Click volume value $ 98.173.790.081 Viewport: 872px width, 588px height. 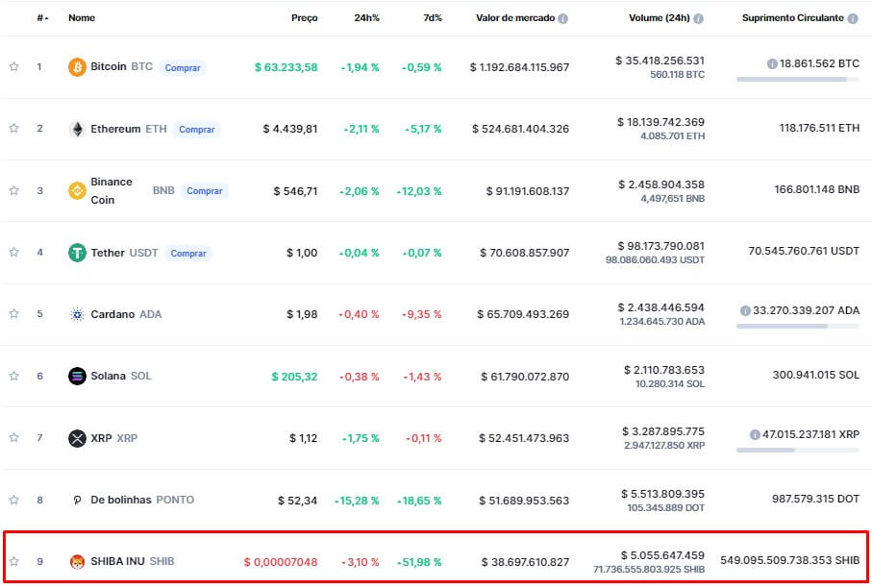(660, 246)
